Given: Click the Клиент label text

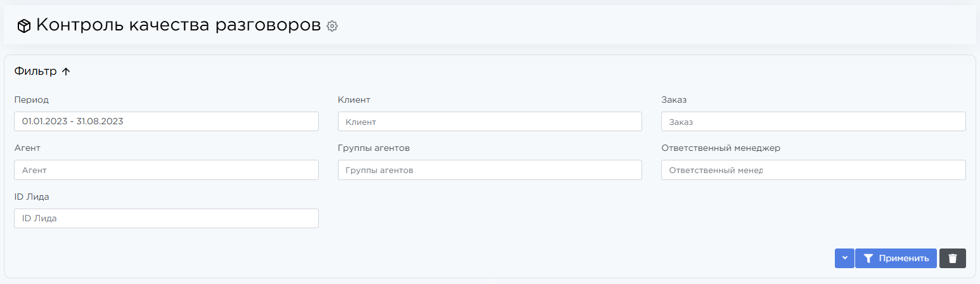Looking at the screenshot, I should (354, 100).
